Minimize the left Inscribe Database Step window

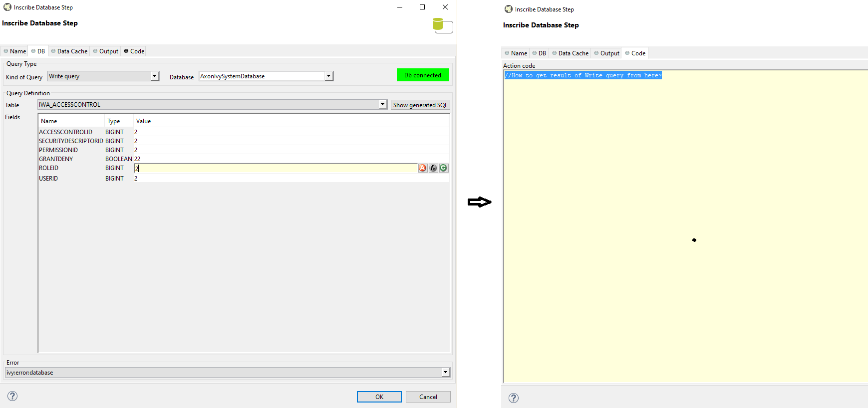tap(400, 7)
